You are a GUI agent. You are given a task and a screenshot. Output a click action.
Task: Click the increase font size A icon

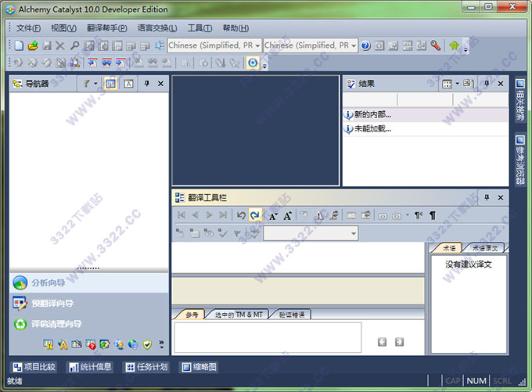[287, 215]
